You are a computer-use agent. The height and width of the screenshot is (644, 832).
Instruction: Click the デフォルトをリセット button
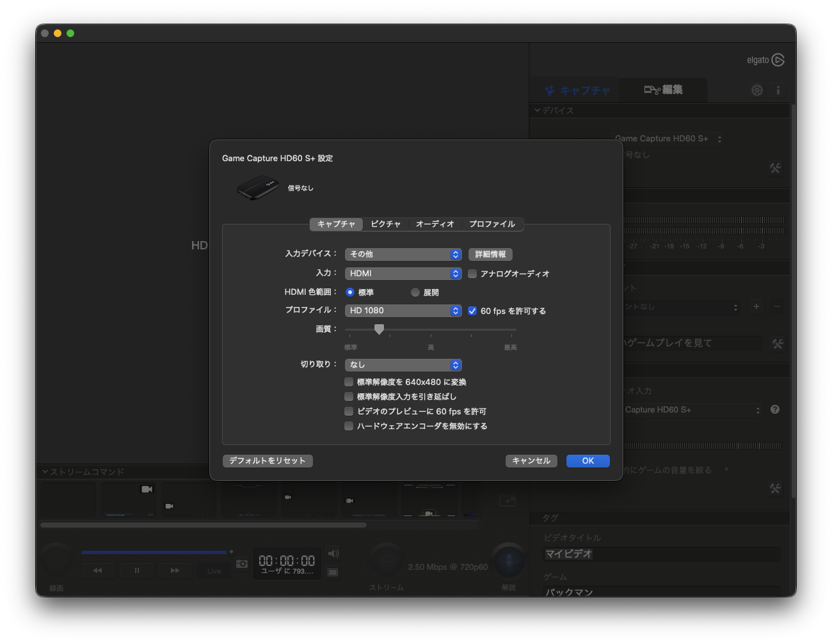pos(268,461)
